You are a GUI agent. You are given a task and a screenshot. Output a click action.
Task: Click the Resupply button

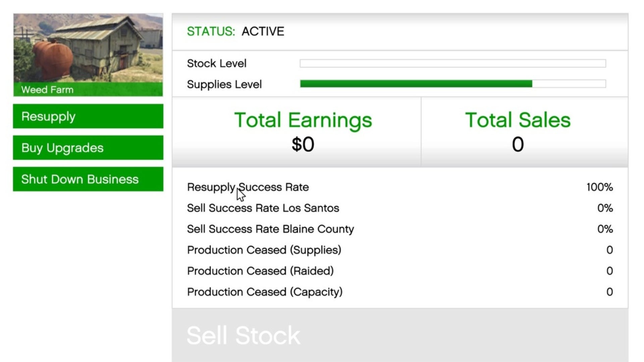pos(88,116)
